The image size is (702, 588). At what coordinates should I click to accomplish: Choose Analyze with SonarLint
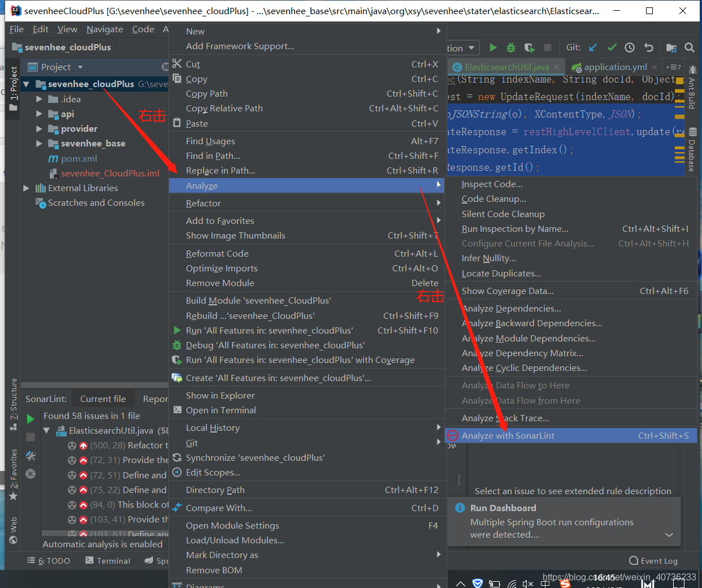coord(571,435)
